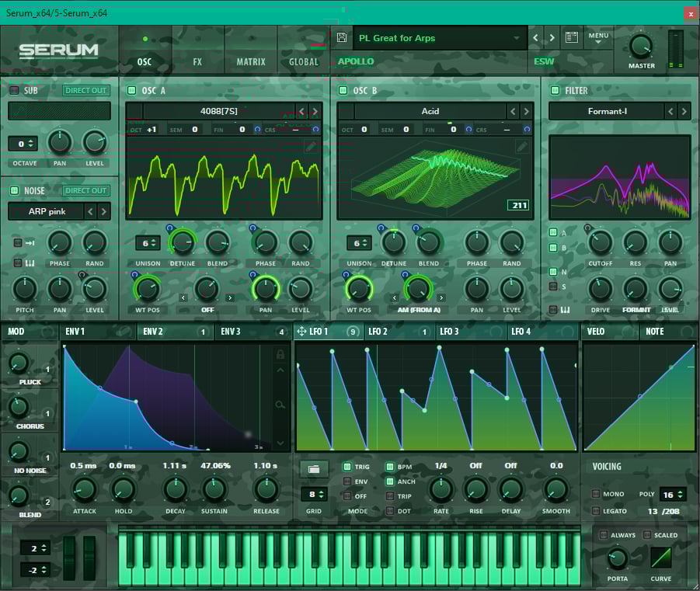Toggle LFO BPM sync checkbox
The width and height of the screenshot is (700, 591).
tap(390, 467)
